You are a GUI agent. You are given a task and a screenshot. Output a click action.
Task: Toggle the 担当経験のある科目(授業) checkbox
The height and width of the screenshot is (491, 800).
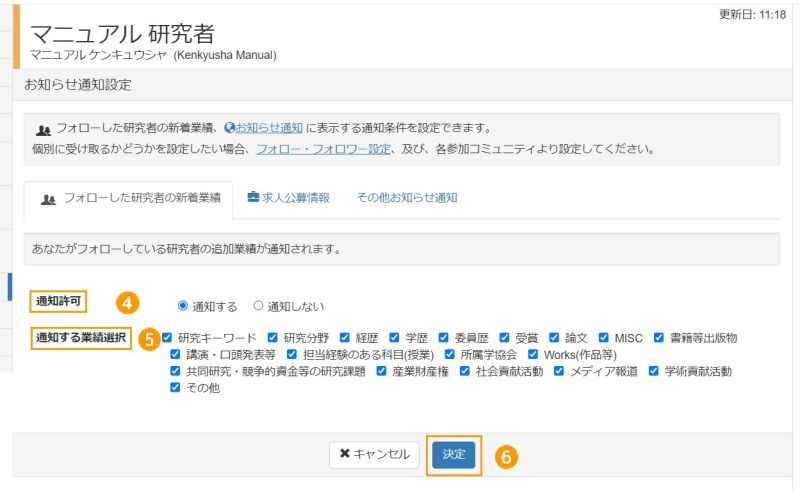pyautogui.click(x=291, y=354)
